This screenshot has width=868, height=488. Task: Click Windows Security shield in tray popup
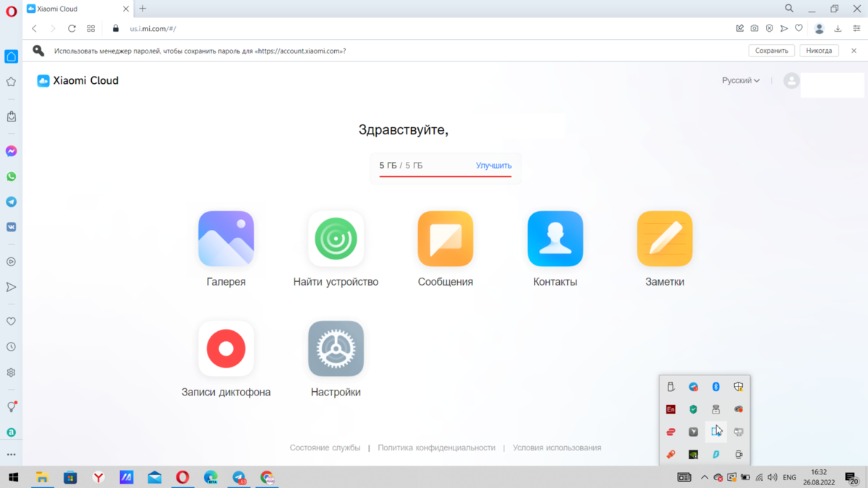coord(739,387)
